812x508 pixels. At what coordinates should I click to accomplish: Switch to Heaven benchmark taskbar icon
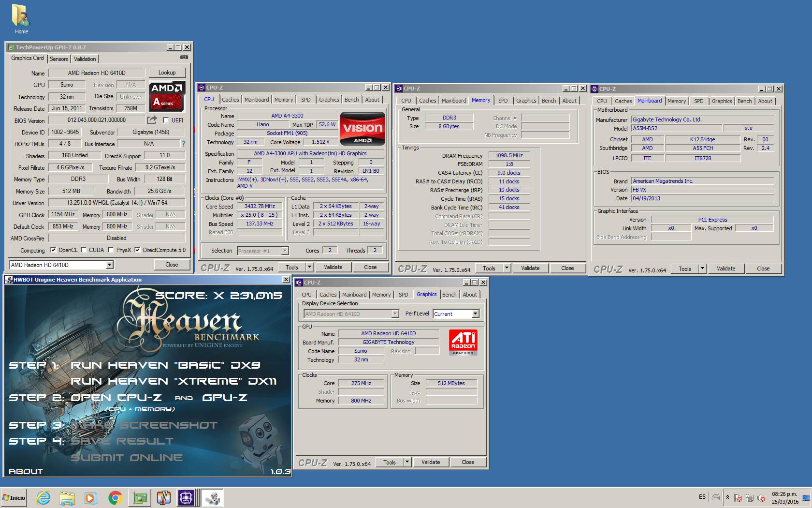pyautogui.click(x=212, y=498)
